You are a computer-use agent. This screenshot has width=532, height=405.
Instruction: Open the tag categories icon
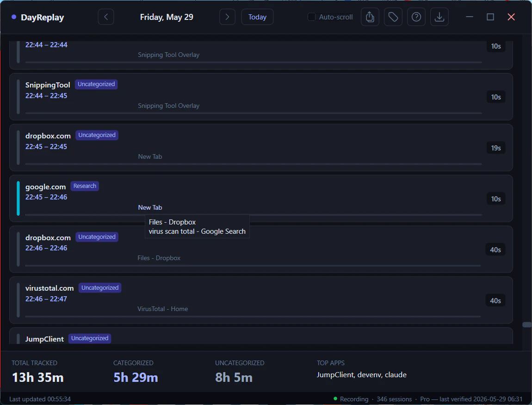click(393, 17)
